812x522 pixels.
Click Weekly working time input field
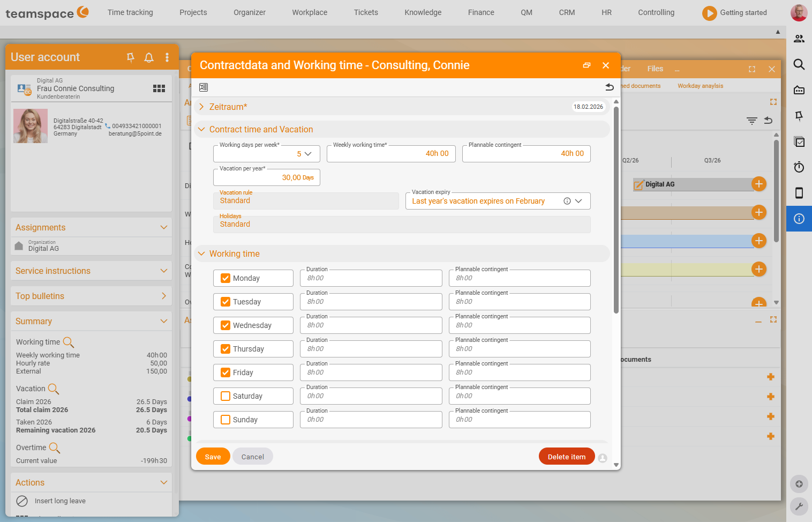pyautogui.click(x=392, y=154)
